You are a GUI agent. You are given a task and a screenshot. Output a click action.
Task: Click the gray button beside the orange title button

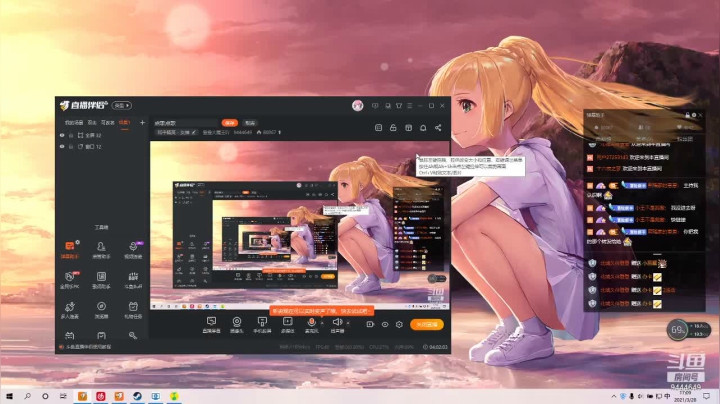(x=250, y=123)
